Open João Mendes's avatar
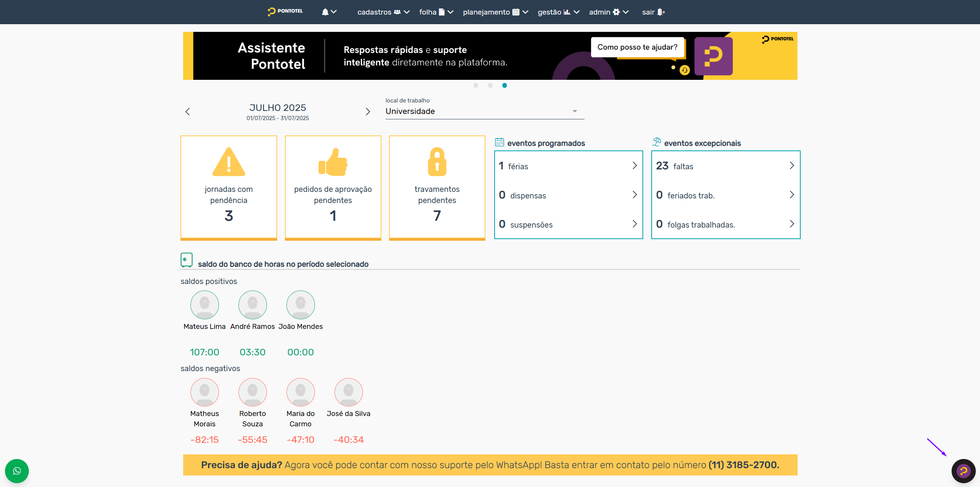Viewport: 980px width, 487px height. pos(301,305)
